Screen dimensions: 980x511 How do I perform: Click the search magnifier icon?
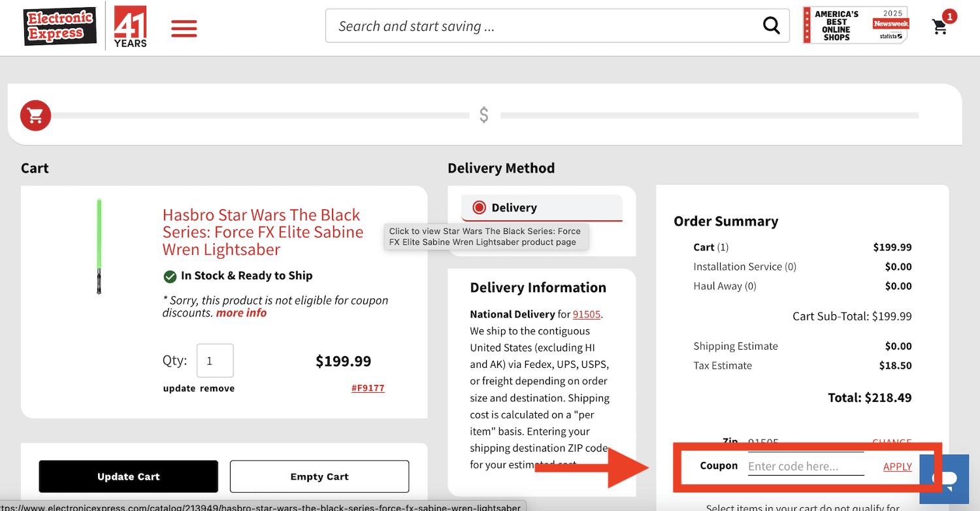coord(772,25)
